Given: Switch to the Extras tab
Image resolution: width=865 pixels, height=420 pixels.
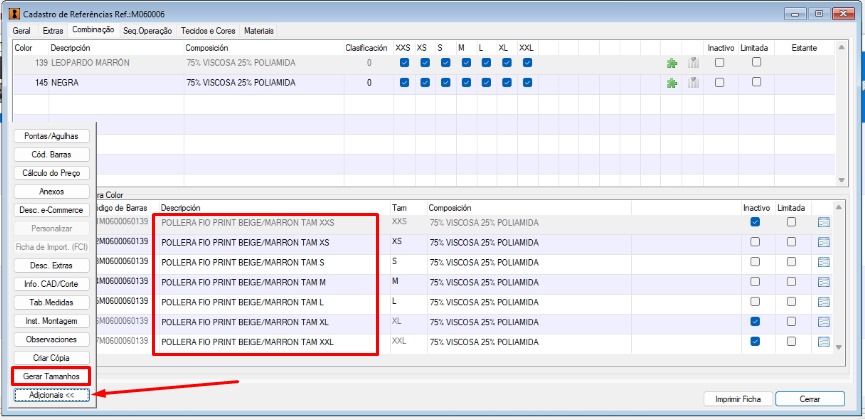Looking at the screenshot, I should 52,31.
